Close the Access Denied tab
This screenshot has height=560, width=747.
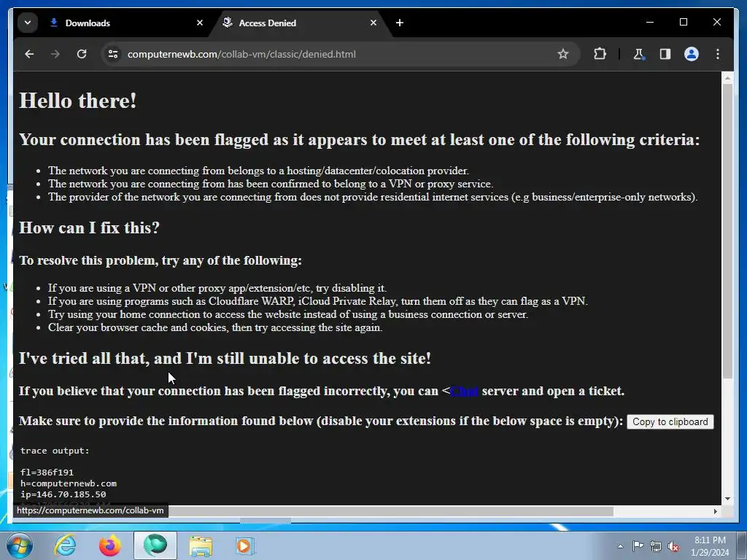click(373, 23)
